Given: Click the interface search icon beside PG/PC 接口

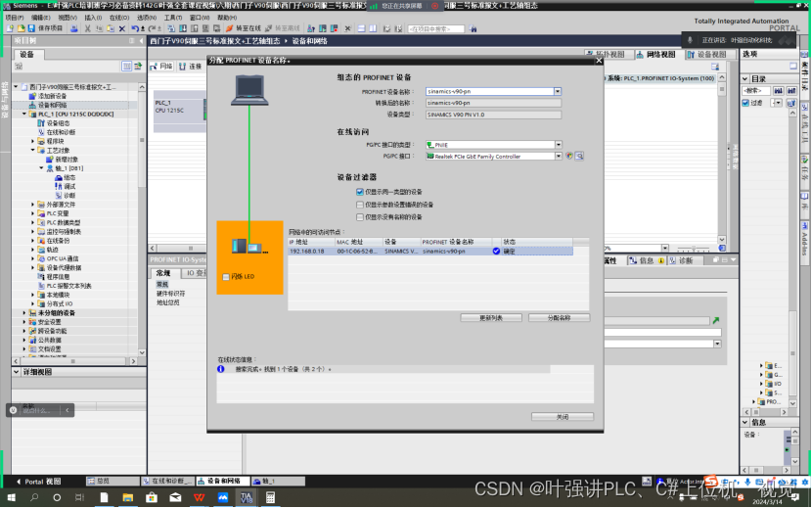Looking at the screenshot, I should 579,156.
